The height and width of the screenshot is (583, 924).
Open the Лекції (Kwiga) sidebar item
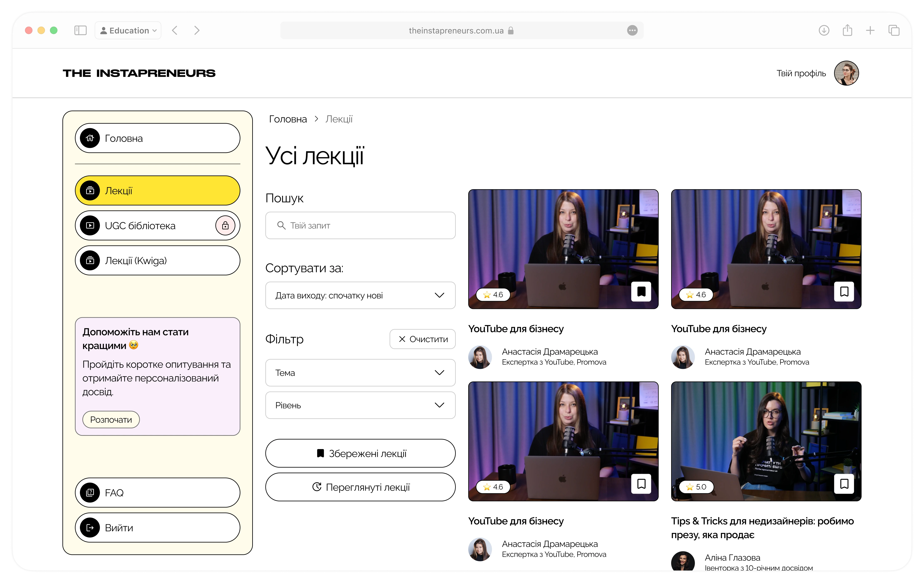coord(157,261)
